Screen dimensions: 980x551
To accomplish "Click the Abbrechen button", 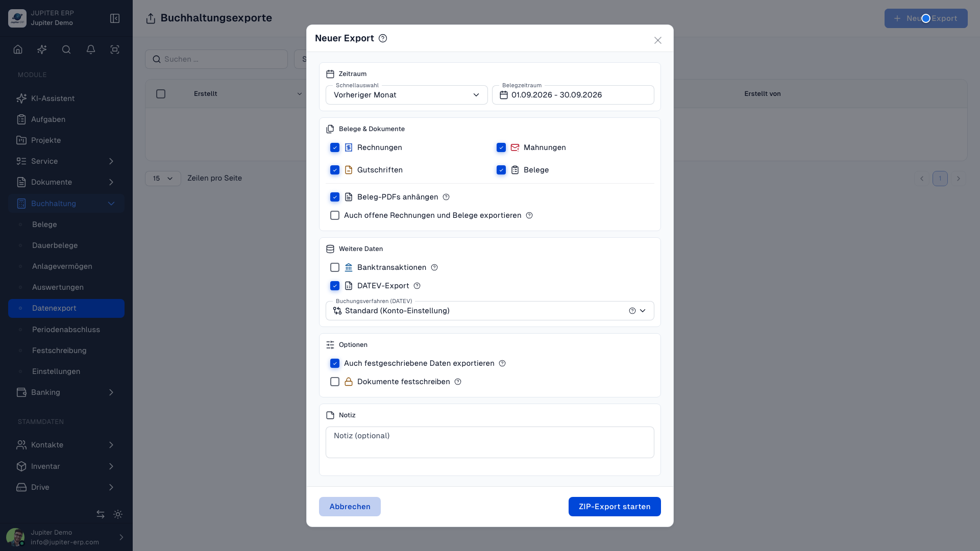I will pos(350,507).
